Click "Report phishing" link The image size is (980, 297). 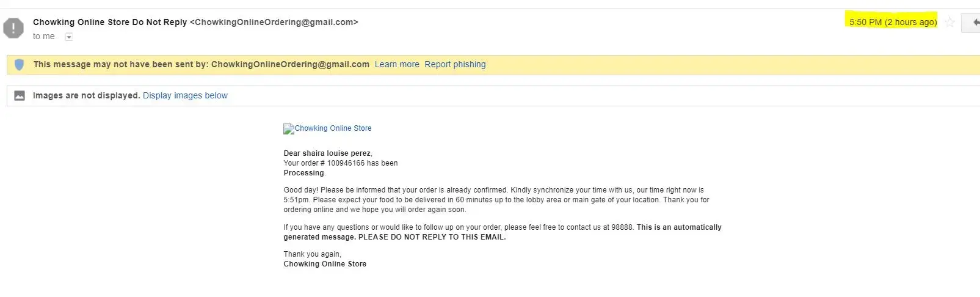pyautogui.click(x=455, y=65)
